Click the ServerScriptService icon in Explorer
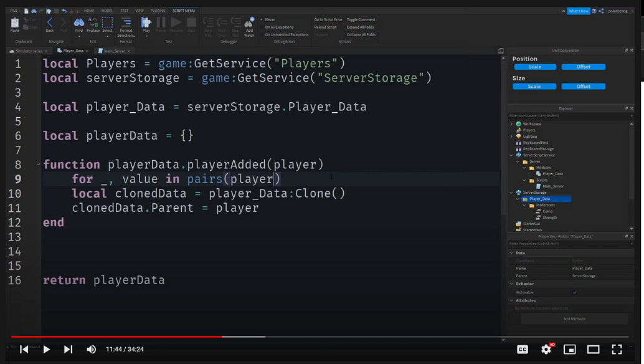 click(x=519, y=155)
